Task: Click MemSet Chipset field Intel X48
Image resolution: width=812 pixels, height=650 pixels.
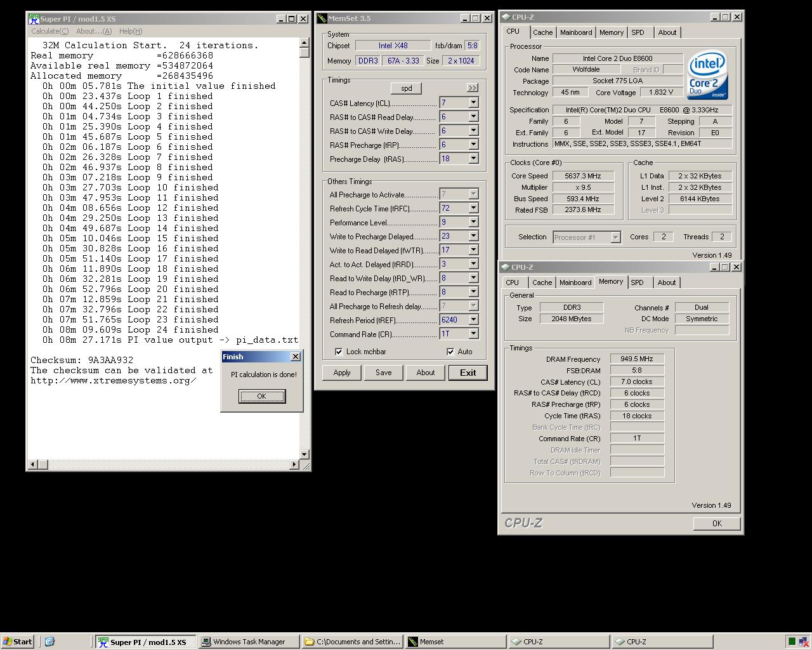Action: [x=393, y=46]
